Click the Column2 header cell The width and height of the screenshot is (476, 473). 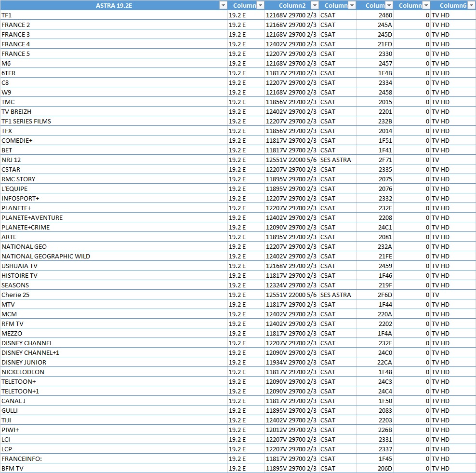coord(292,5)
